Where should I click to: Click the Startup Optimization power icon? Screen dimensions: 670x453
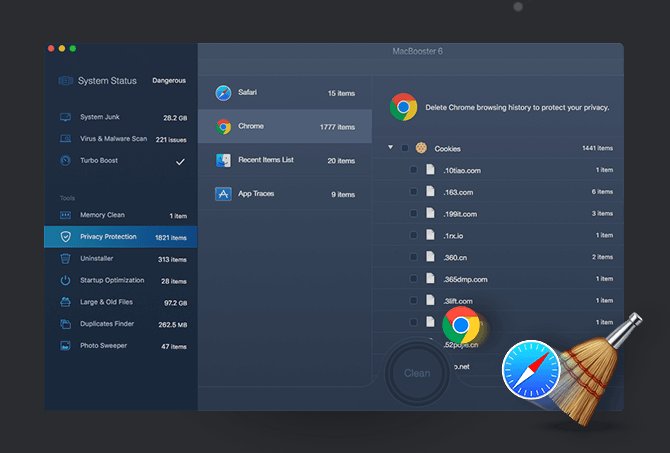pos(65,280)
